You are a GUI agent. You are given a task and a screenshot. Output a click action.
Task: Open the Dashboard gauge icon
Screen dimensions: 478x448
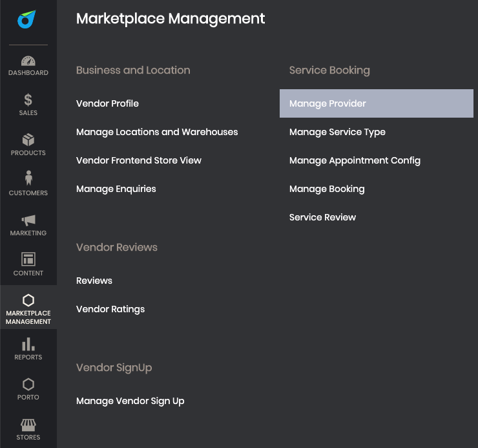(28, 61)
